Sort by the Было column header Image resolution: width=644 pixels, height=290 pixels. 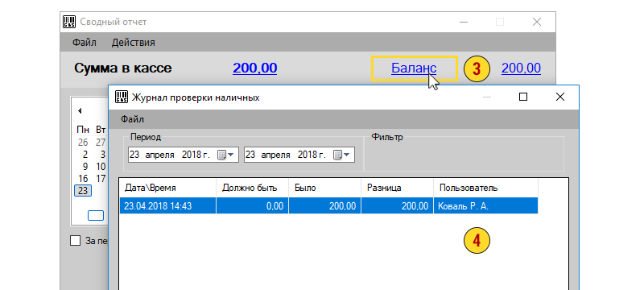point(324,188)
